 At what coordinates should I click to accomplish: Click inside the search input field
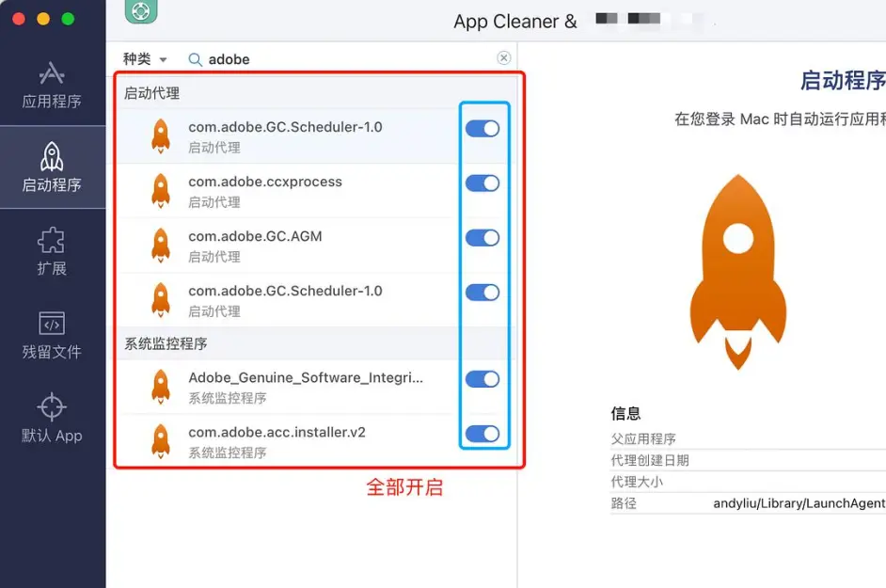tap(282, 58)
